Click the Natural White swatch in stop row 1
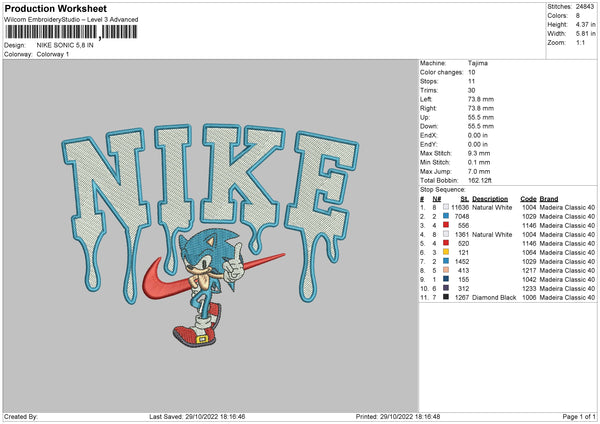This screenshot has height=424, width=600. pos(446,207)
